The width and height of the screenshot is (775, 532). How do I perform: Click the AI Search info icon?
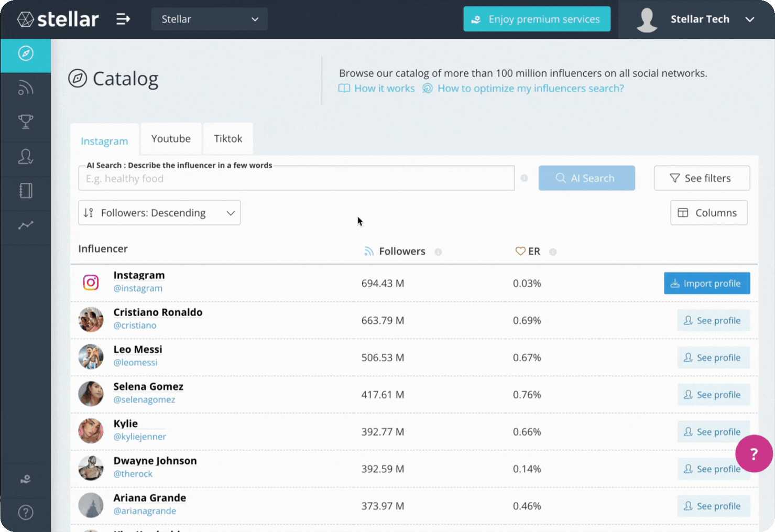[x=524, y=178]
